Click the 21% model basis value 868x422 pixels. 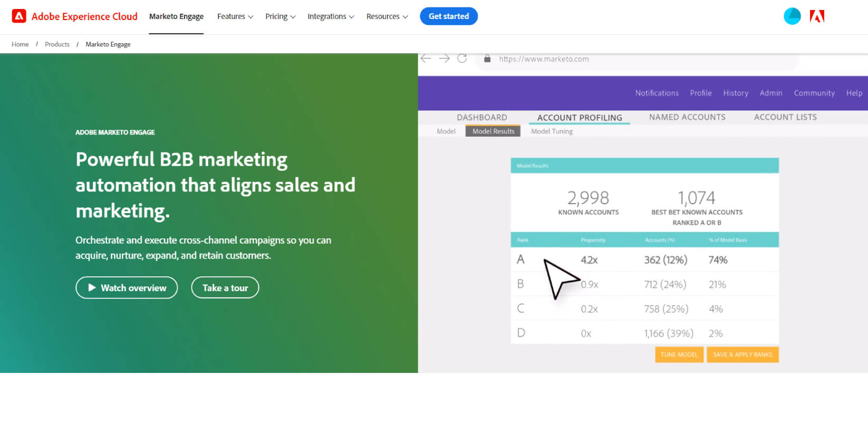[717, 285]
